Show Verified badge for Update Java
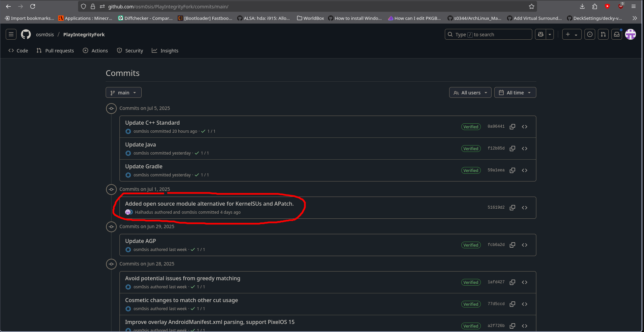Screen dimensions: 644x332 click(x=471, y=149)
